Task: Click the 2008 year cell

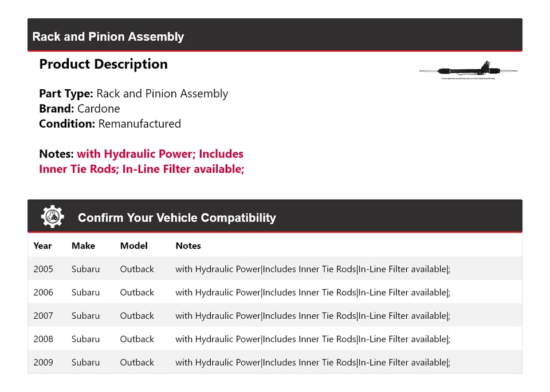Action: point(43,339)
